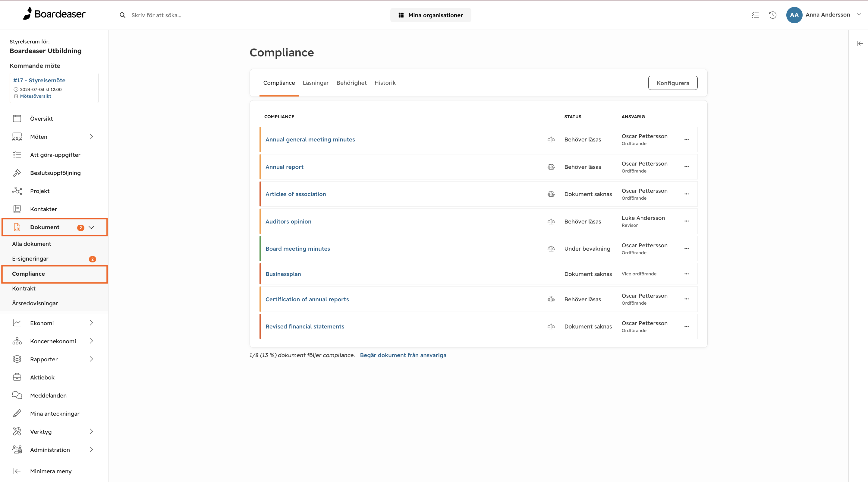Open the Businessplan document link
Viewport: 868px width, 482px height.
tap(283, 274)
